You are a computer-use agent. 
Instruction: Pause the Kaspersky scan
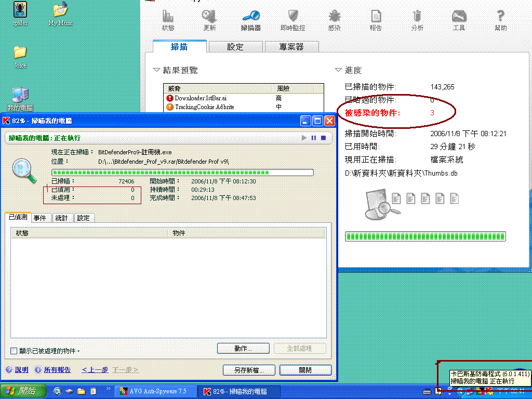click(x=313, y=138)
